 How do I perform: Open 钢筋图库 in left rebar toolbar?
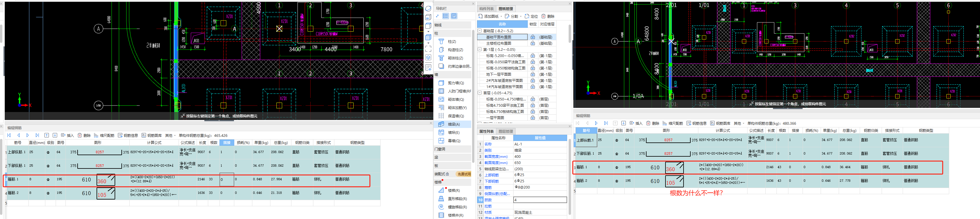(x=151, y=135)
